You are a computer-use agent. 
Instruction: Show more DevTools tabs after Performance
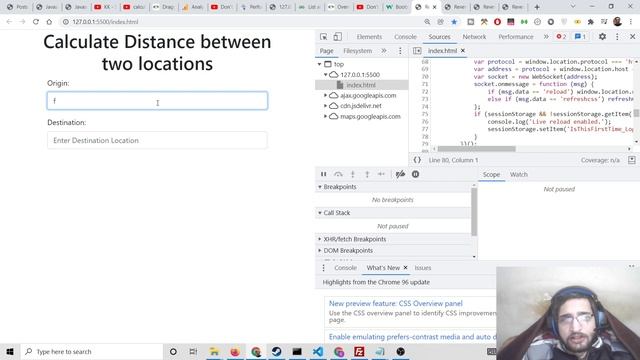point(546,37)
